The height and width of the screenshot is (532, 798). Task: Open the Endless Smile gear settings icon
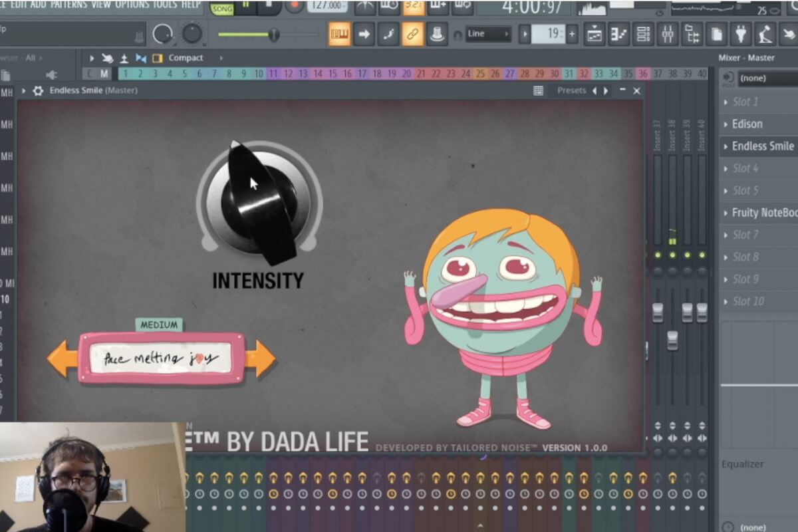pyautogui.click(x=38, y=90)
